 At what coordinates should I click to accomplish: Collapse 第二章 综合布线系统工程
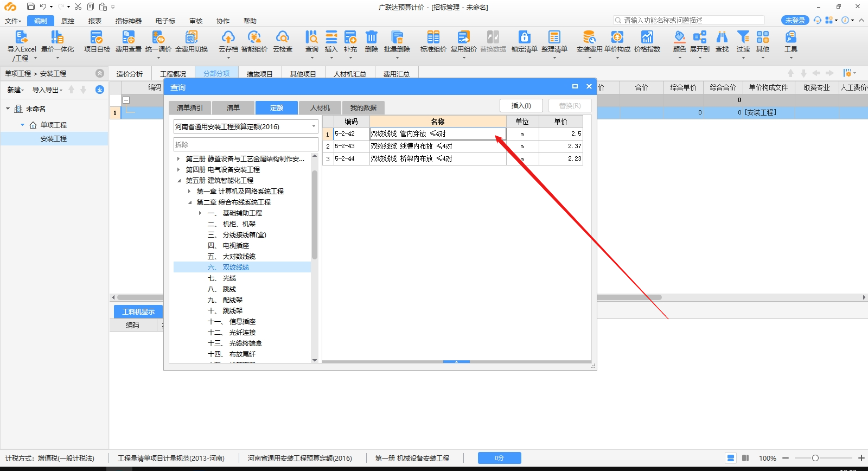coord(189,202)
